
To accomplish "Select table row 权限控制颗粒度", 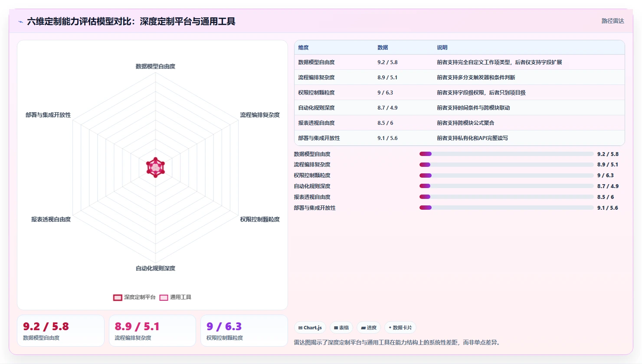I will tap(459, 93).
